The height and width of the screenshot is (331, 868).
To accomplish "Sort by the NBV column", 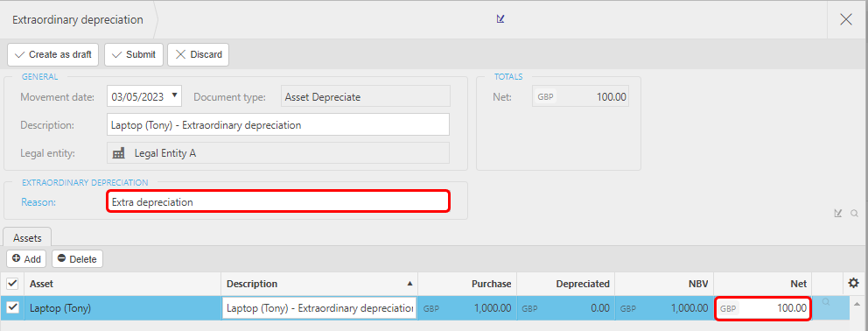I will (664, 284).
